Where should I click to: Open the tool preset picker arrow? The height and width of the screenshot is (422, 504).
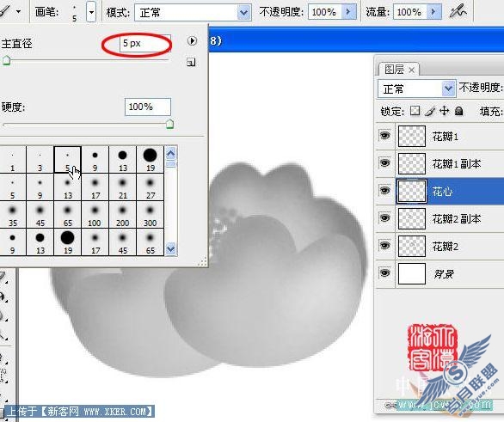[18, 11]
